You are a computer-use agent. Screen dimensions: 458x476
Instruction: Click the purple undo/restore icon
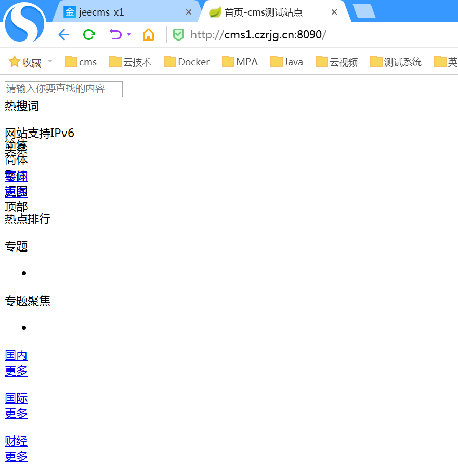116,35
